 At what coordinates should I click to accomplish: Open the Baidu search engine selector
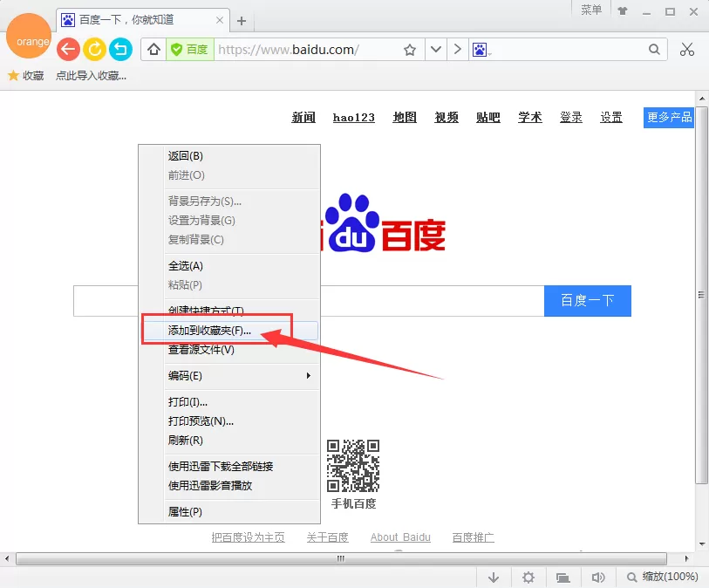coord(481,50)
